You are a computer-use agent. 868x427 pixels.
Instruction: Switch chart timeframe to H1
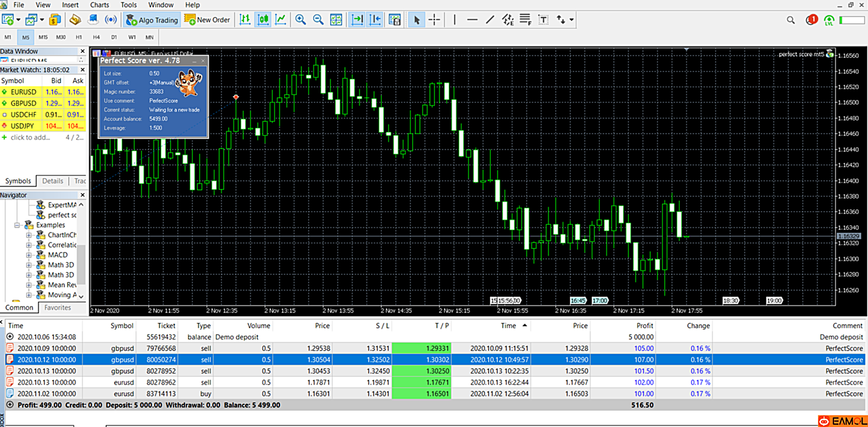(x=79, y=37)
